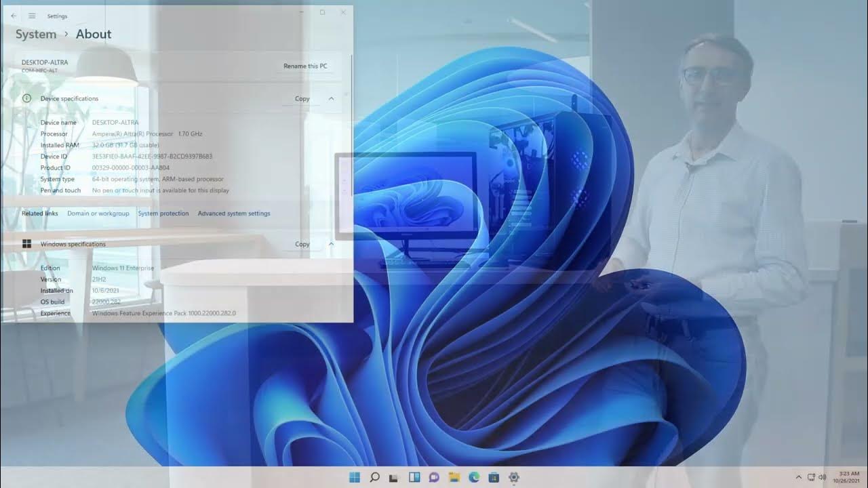Open File Explorer from the taskbar
Image resolution: width=868 pixels, height=488 pixels.
[x=454, y=477]
